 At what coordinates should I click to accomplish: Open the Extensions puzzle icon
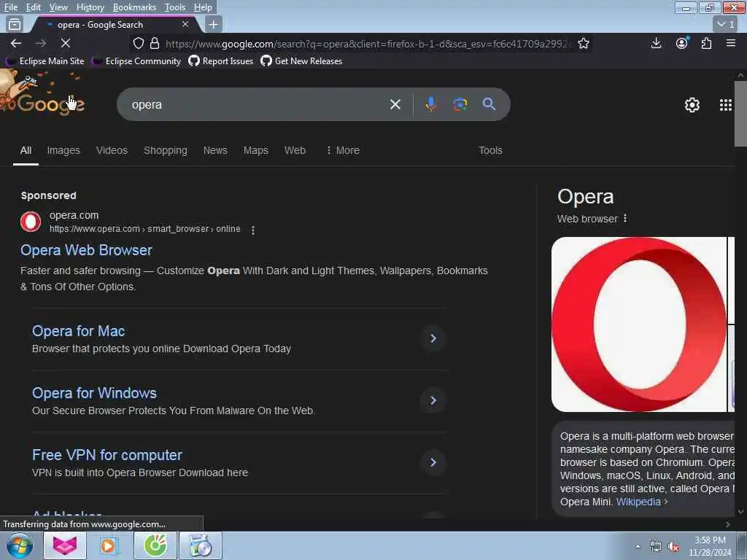tap(706, 43)
